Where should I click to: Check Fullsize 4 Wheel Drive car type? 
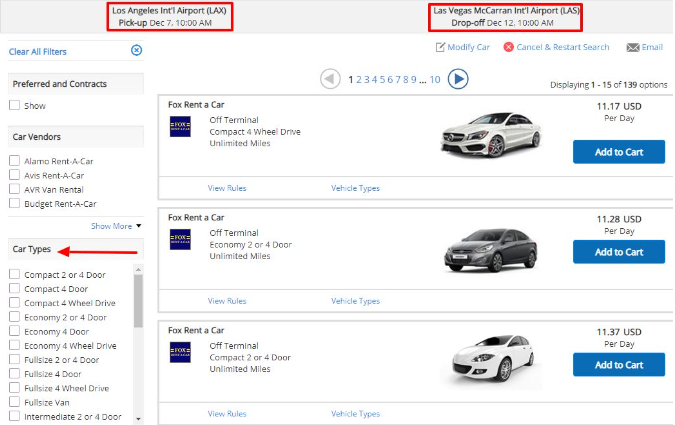coord(14,388)
